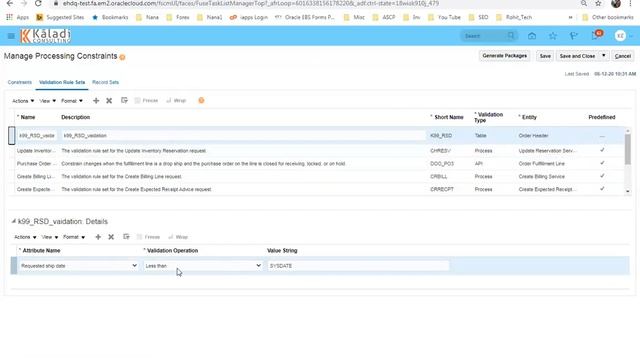Open Suggested Sites bookmark
Image resolution: width=640 pixels, height=360 pixels.
pos(60,17)
